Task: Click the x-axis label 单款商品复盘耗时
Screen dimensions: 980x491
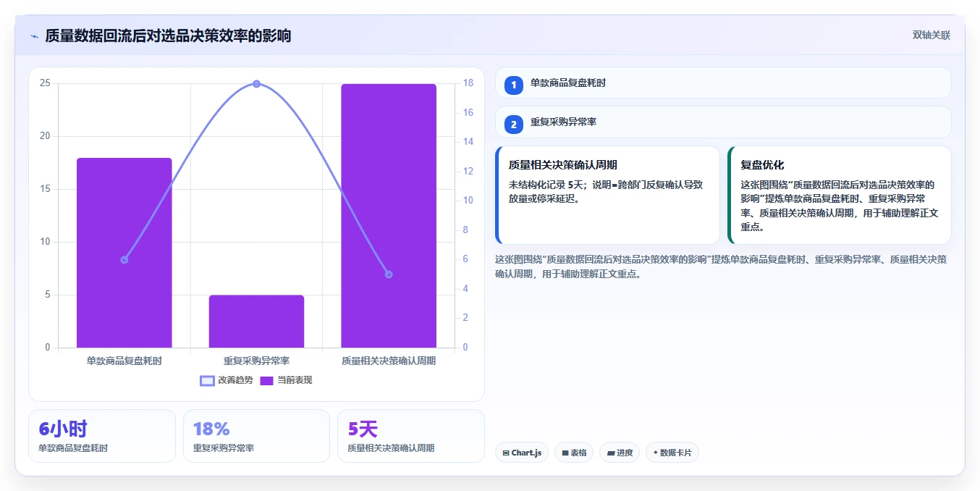Action: [124, 361]
